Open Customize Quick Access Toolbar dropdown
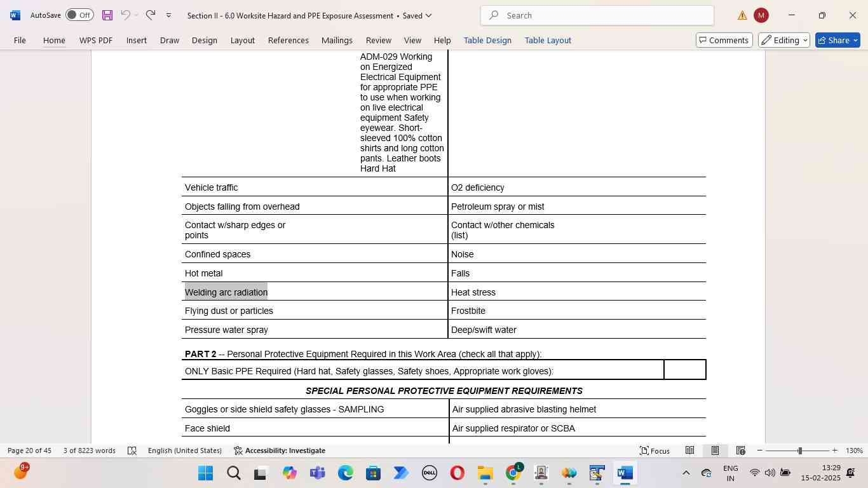Image resolution: width=868 pixels, height=488 pixels. pos(168,15)
